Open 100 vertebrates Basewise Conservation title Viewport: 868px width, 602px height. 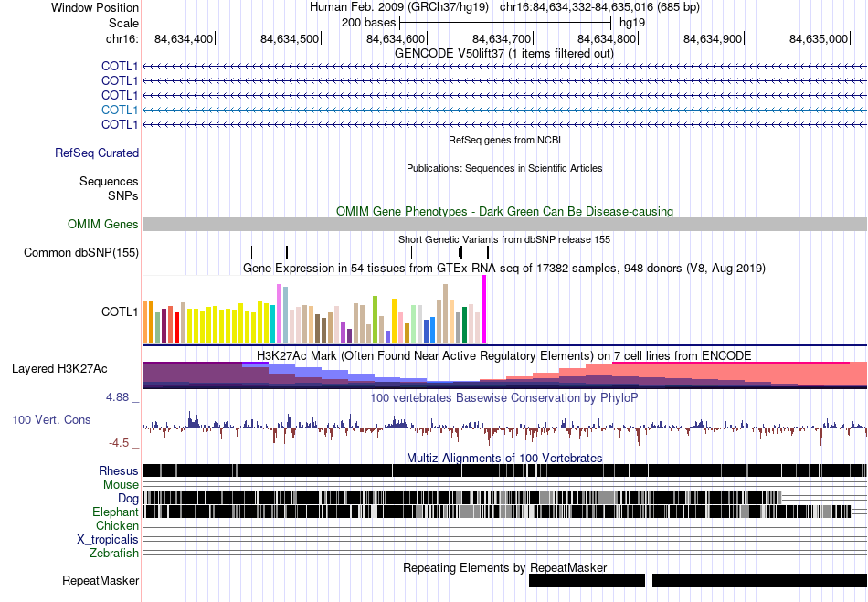(504, 397)
